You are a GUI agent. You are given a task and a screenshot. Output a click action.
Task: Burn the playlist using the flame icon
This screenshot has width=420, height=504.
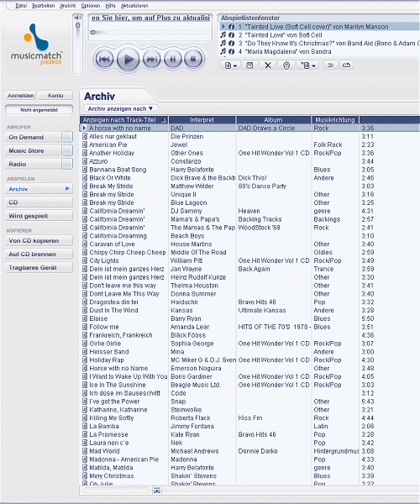click(x=286, y=66)
